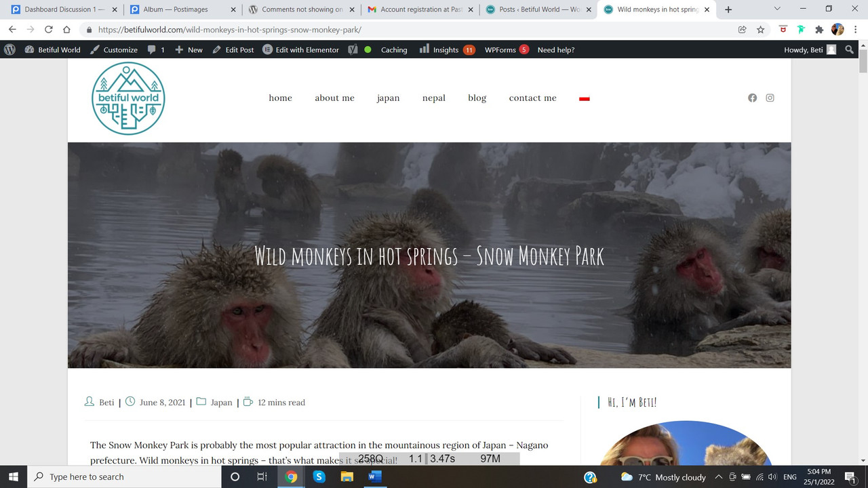Viewport: 868px width, 488px height.
Task: Open the WordPress logo menu
Action: 9,49
